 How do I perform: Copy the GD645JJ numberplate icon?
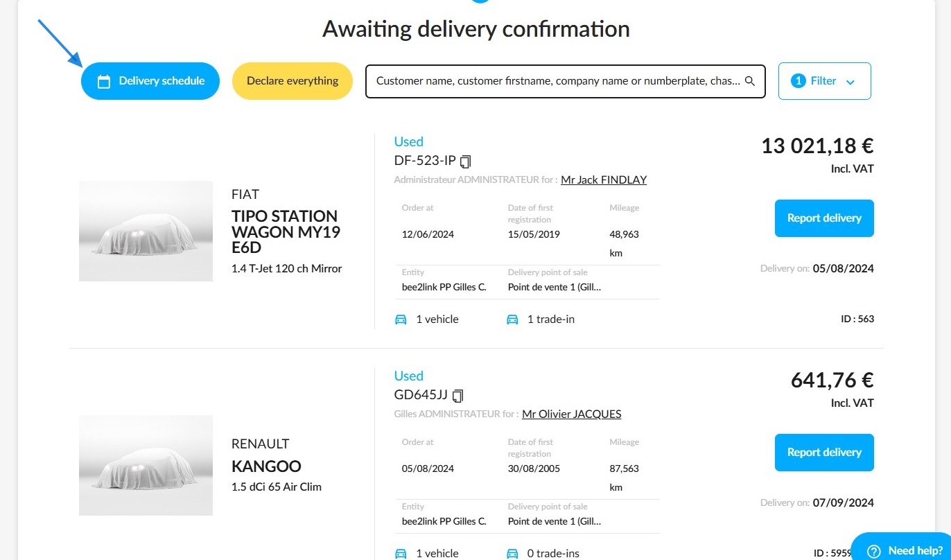457,396
